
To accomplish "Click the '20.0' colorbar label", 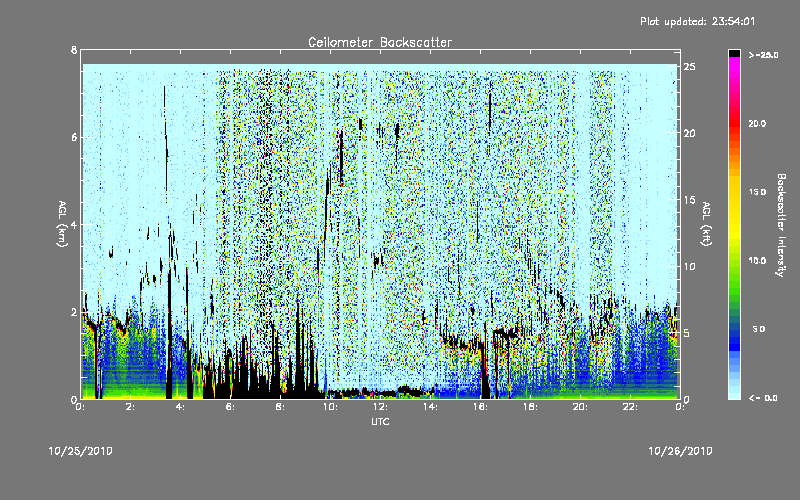I will coord(758,123).
